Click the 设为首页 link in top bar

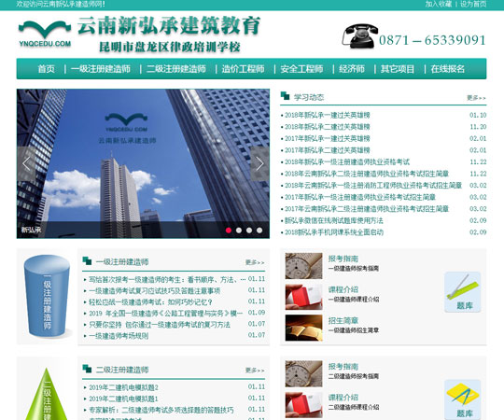point(473,4)
